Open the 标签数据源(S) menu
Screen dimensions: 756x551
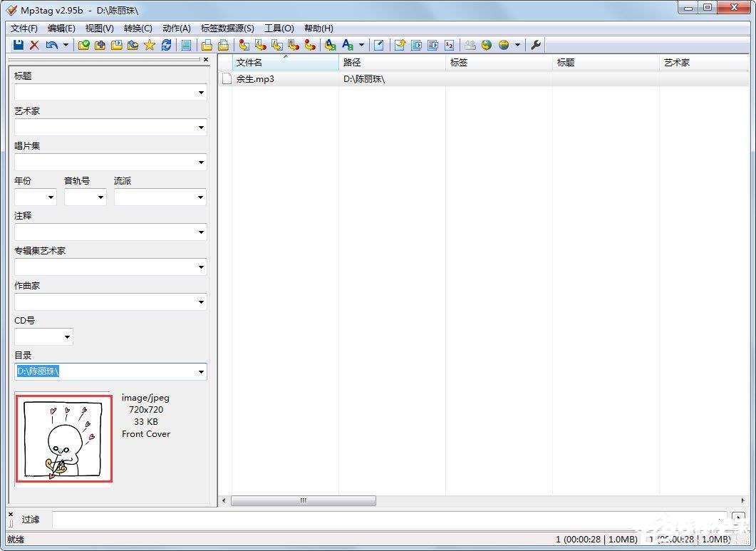coord(227,29)
